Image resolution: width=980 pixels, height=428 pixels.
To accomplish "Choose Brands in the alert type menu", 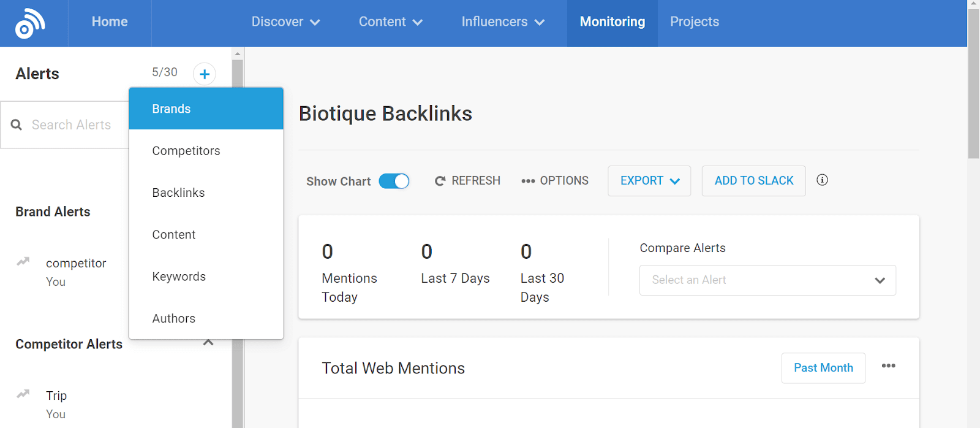I will point(171,109).
